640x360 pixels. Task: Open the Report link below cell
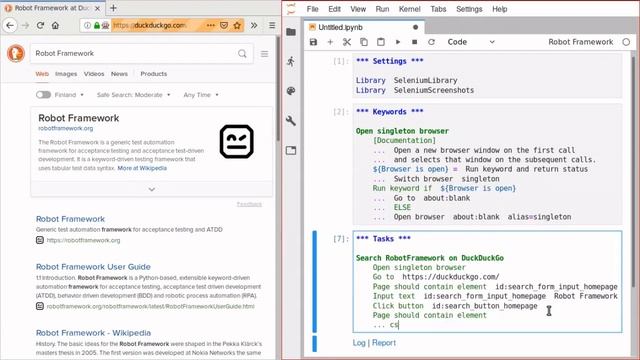[384, 343]
